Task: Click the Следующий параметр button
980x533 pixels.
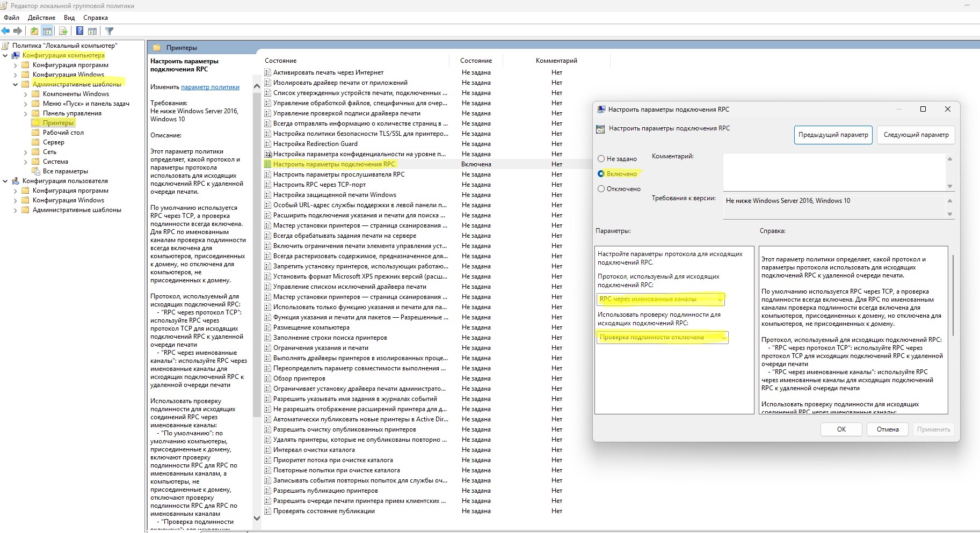Action: click(916, 135)
